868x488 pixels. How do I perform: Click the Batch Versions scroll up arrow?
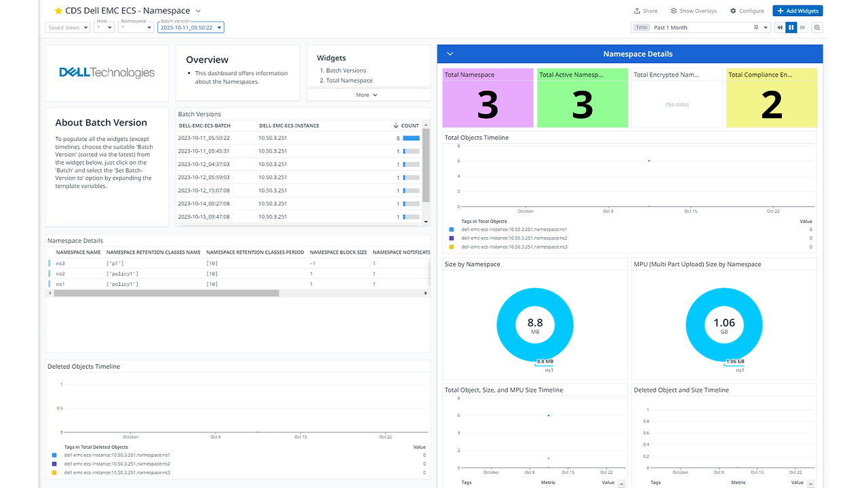click(426, 124)
